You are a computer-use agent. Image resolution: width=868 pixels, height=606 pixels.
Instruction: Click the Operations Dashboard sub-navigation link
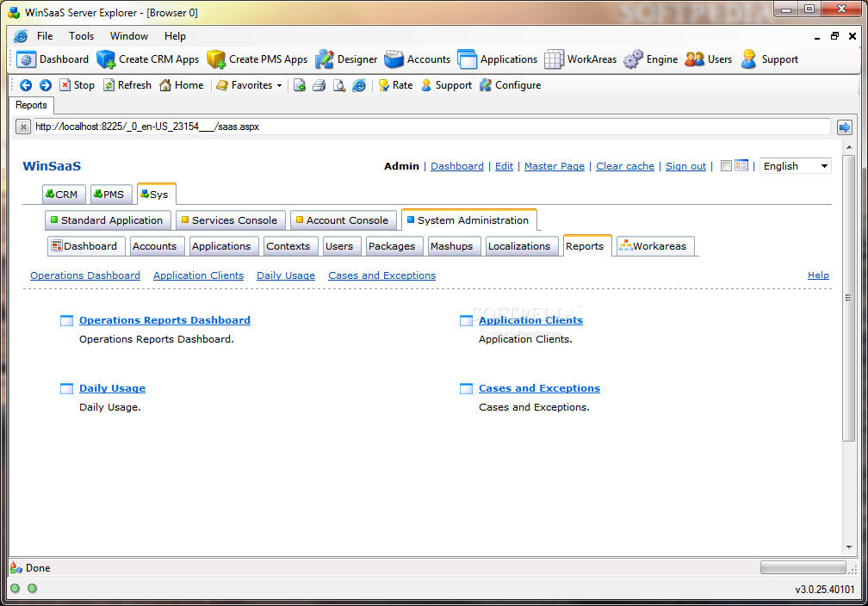(x=85, y=275)
